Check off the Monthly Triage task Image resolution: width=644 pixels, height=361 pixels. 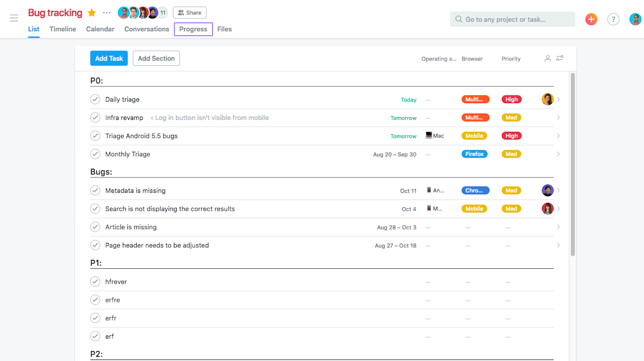(95, 154)
